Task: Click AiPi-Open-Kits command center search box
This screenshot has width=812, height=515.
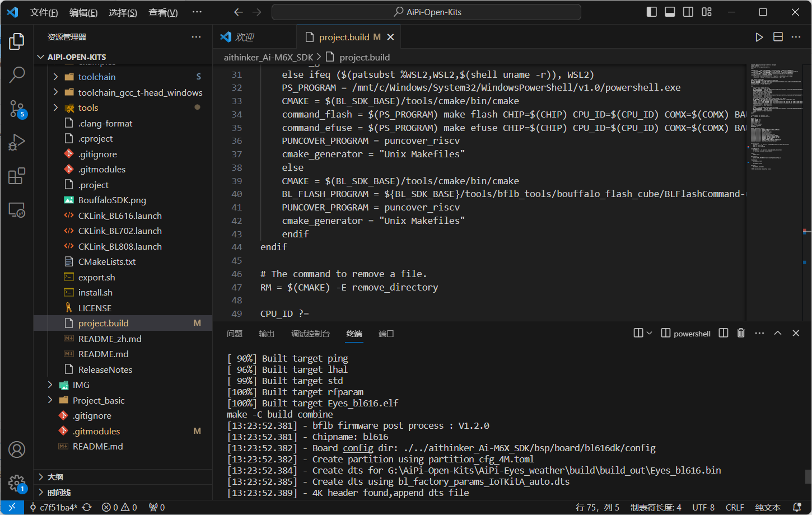Action: point(426,12)
